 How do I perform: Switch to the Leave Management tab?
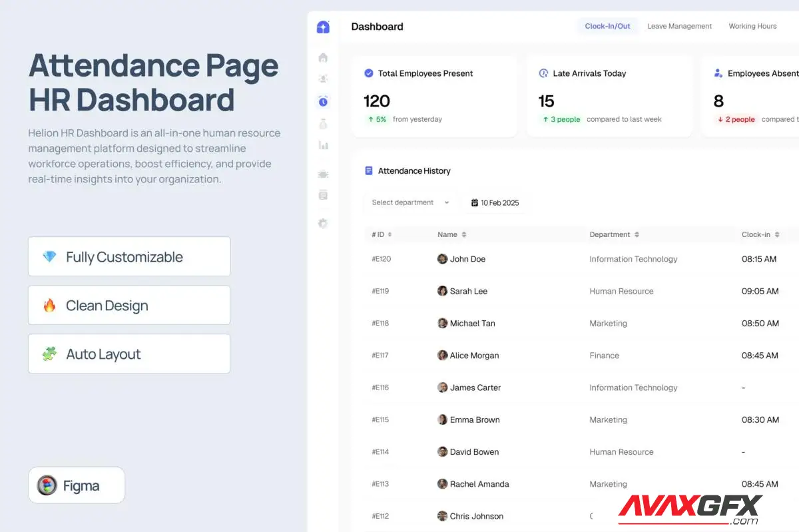679,26
